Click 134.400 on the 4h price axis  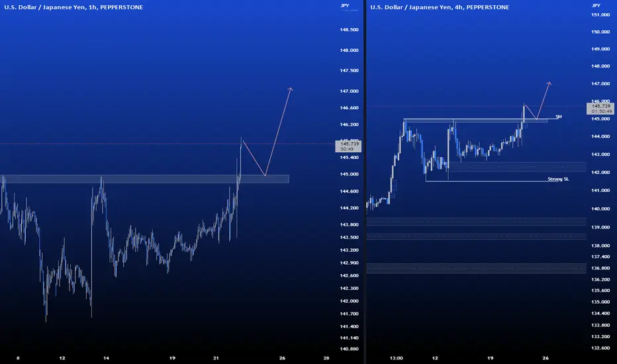(x=600, y=313)
